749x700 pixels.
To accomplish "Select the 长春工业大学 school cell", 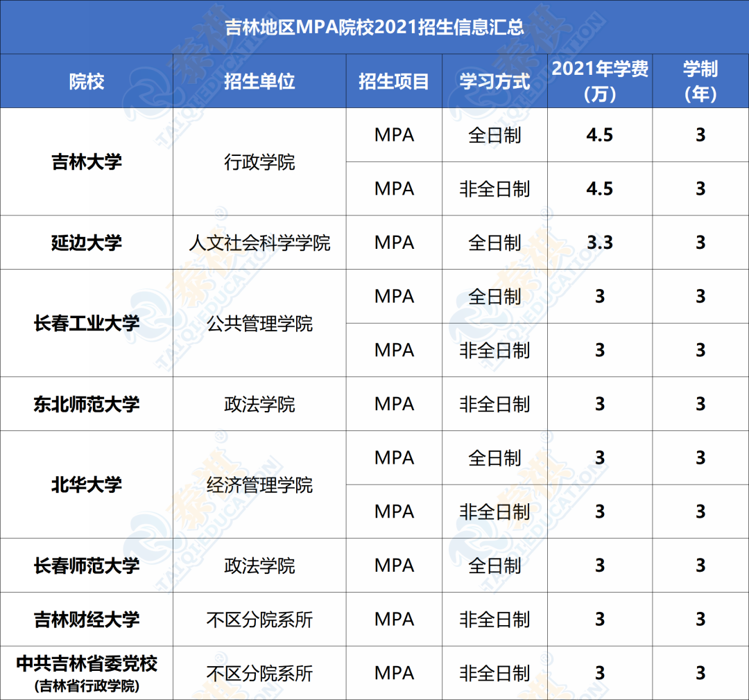I will pos(87,324).
